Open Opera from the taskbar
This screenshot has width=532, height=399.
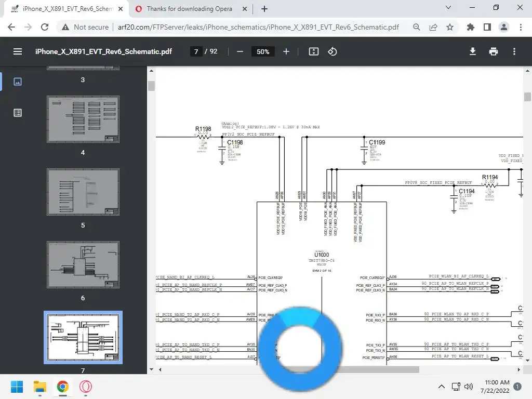tap(86, 387)
